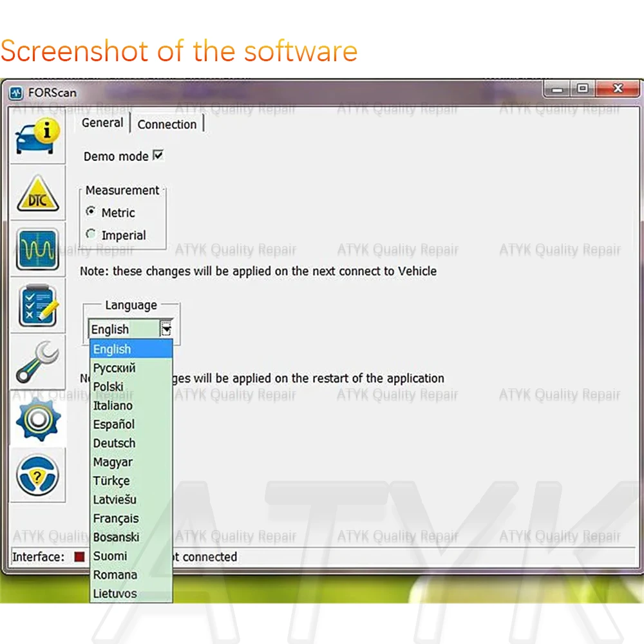644x644 pixels.
Task: Choose Español in the language list
Action: 131,424
